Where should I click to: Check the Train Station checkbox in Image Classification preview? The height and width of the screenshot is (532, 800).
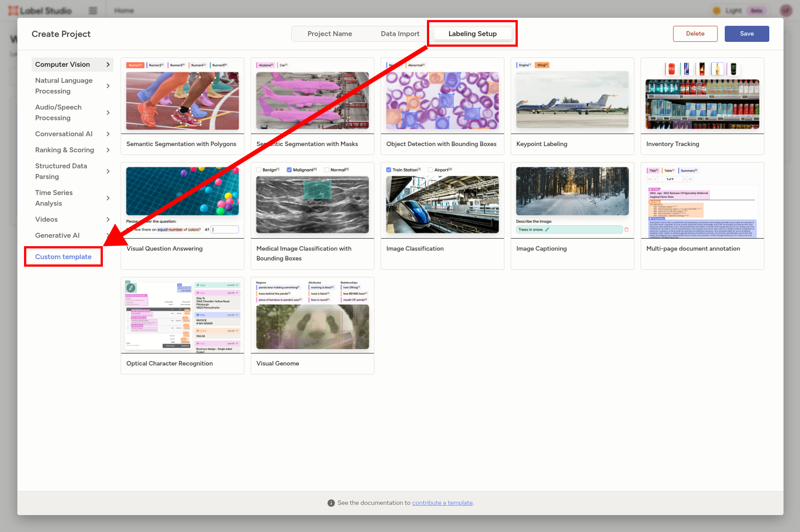[387, 170]
